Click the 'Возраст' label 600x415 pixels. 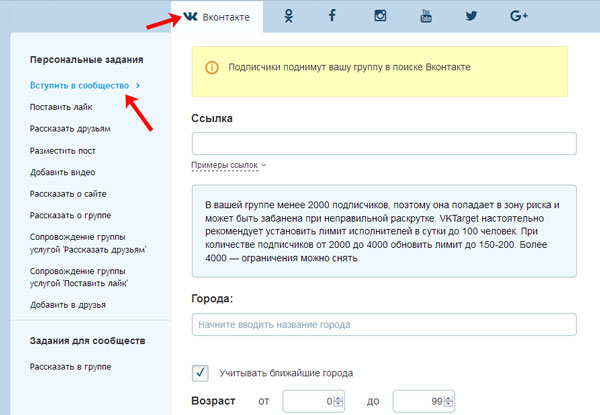point(213,401)
